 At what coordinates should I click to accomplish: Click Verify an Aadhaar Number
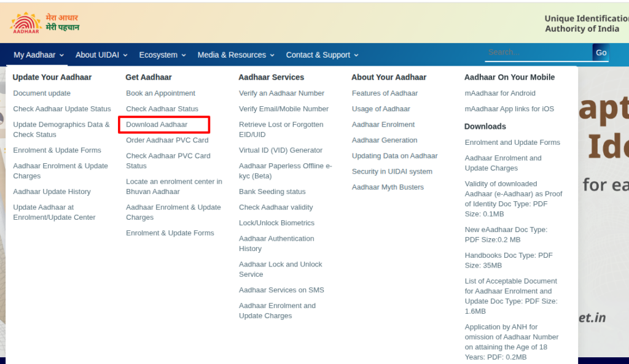pos(282,93)
